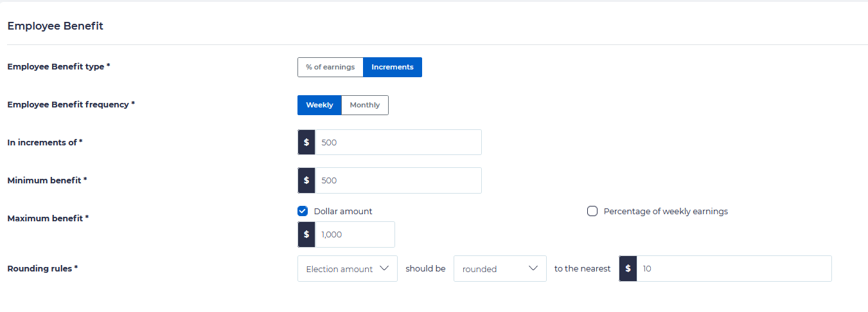Click the dollar icon beside increments field
This screenshot has height=312, width=868.
[306, 142]
